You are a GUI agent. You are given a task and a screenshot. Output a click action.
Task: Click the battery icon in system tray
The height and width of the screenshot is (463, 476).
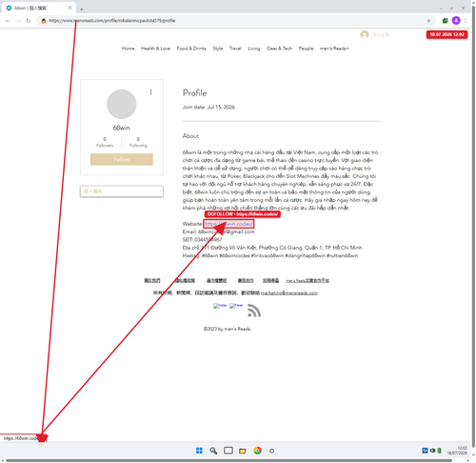tap(440, 451)
